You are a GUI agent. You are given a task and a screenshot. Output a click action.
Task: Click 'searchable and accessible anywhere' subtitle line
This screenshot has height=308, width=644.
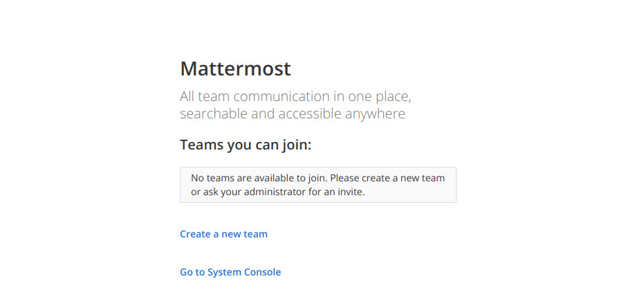point(293,114)
